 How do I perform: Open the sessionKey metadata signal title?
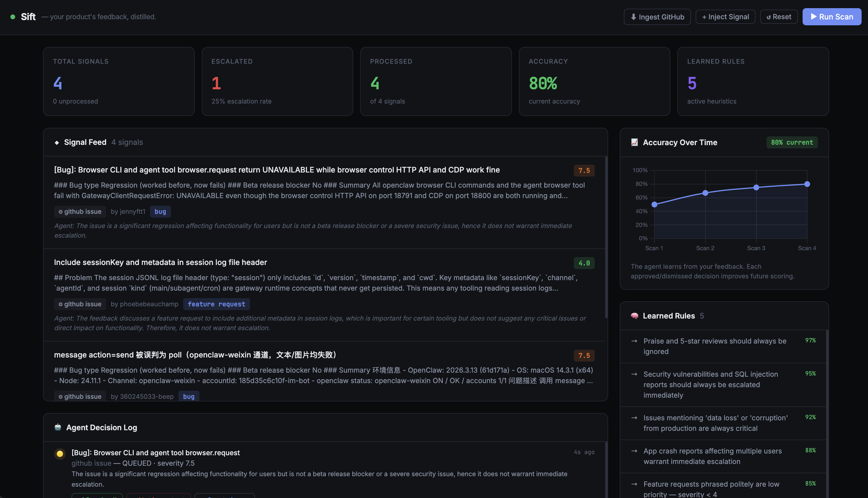pyautogui.click(x=160, y=262)
